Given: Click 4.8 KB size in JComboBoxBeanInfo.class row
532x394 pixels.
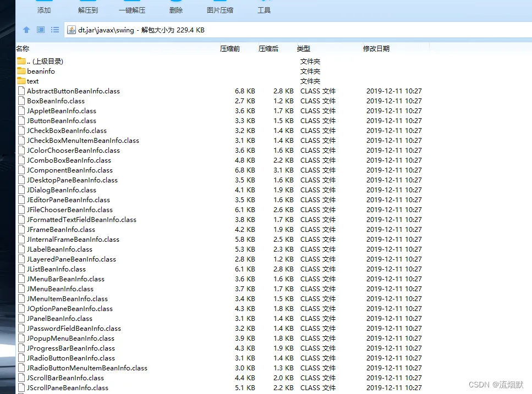Looking at the screenshot, I should 245,160.
